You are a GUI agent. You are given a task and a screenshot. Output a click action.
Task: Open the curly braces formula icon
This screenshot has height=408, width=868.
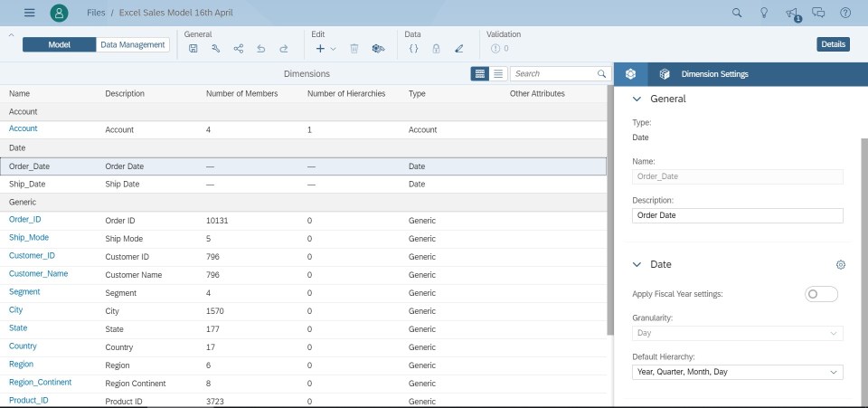coord(413,49)
